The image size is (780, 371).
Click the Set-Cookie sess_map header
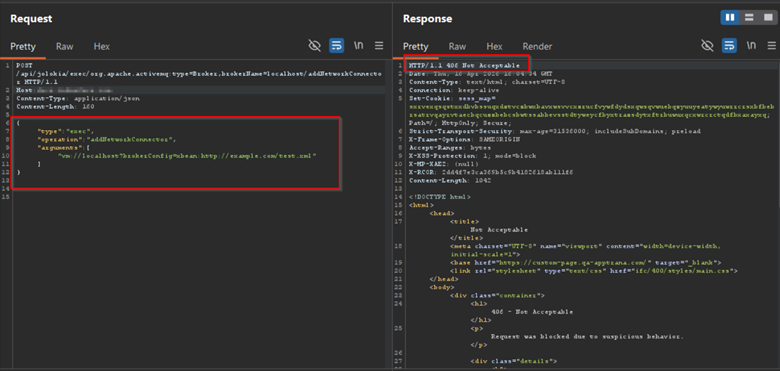[x=453, y=98]
